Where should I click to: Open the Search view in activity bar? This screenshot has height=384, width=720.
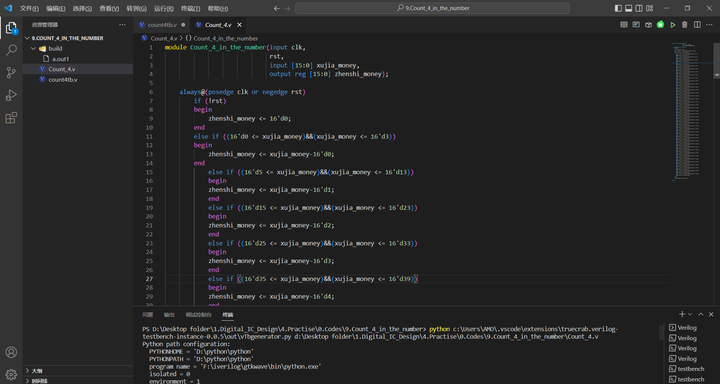tap(11, 50)
